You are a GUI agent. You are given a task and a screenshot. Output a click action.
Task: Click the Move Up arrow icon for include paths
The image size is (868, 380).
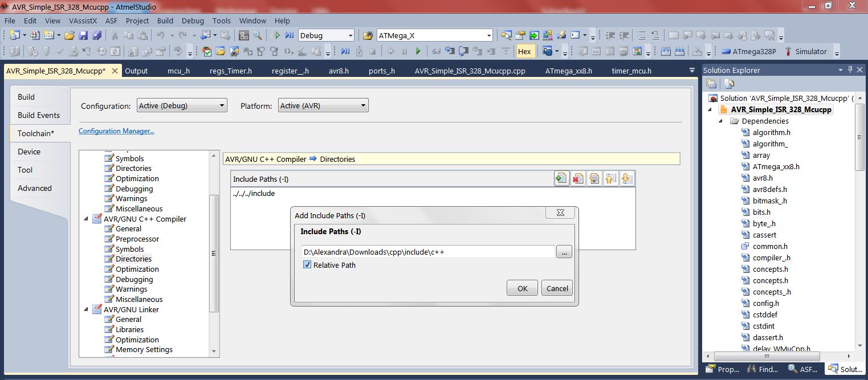610,178
